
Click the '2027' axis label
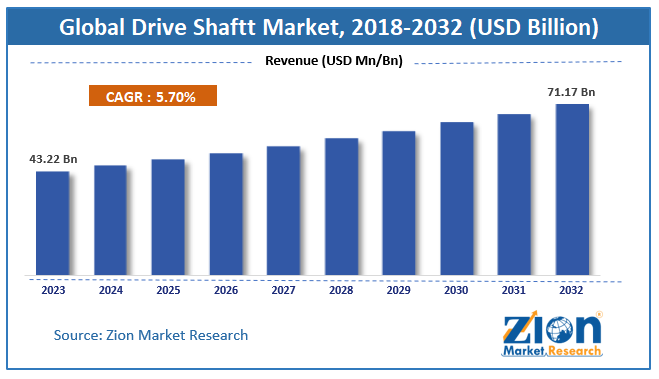click(284, 290)
